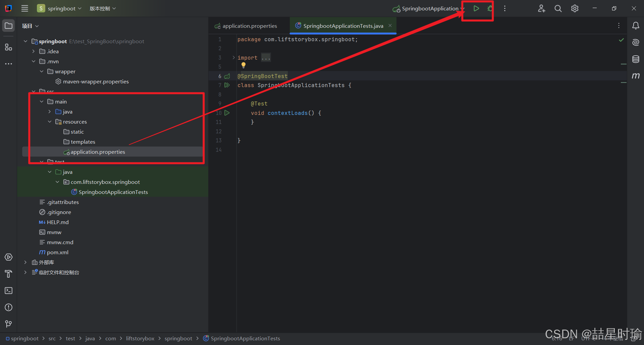644x345 pixels.
Task: Collapse the .mvn folder
Action: (x=34, y=61)
